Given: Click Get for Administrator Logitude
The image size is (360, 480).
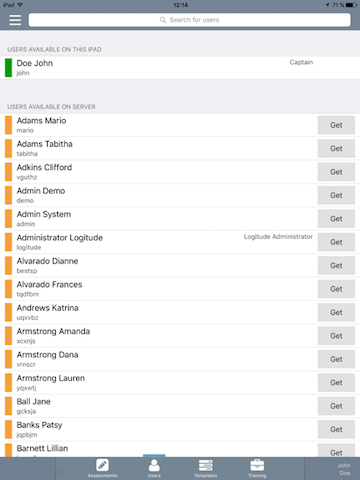Looking at the screenshot, I should (336, 242).
